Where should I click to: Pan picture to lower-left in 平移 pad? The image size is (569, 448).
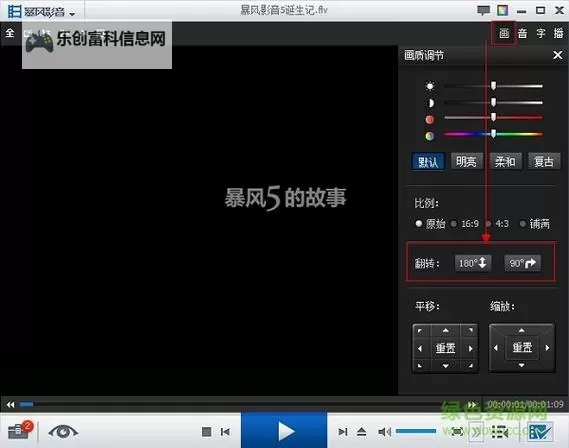click(x=420, y=366)
